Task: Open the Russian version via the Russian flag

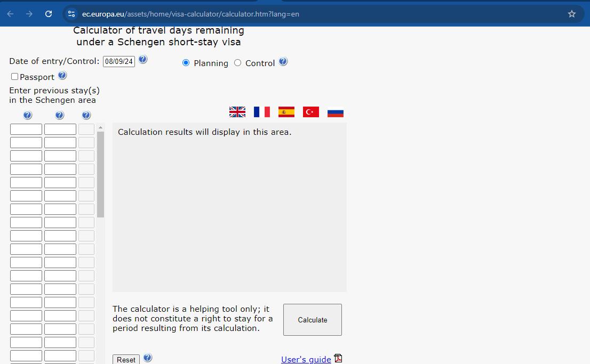Action: coord(335,112)
